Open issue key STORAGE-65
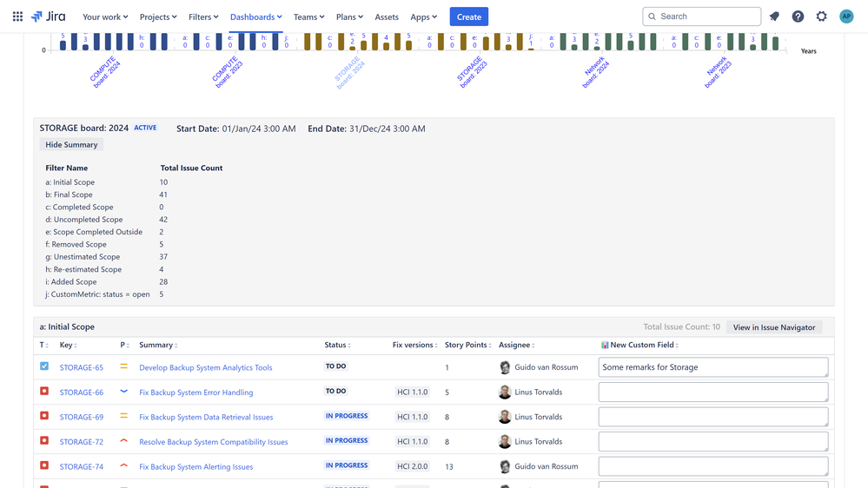868x488 pixels. point(82,367)
